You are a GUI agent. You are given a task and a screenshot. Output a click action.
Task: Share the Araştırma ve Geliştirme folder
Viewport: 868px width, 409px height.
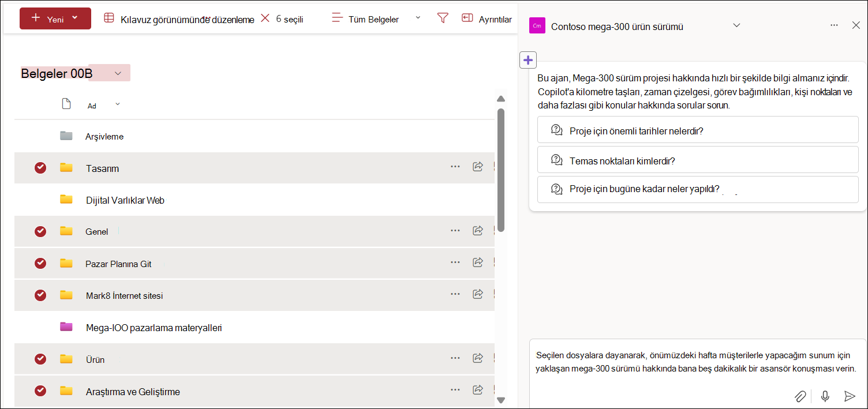click(478, 389)
